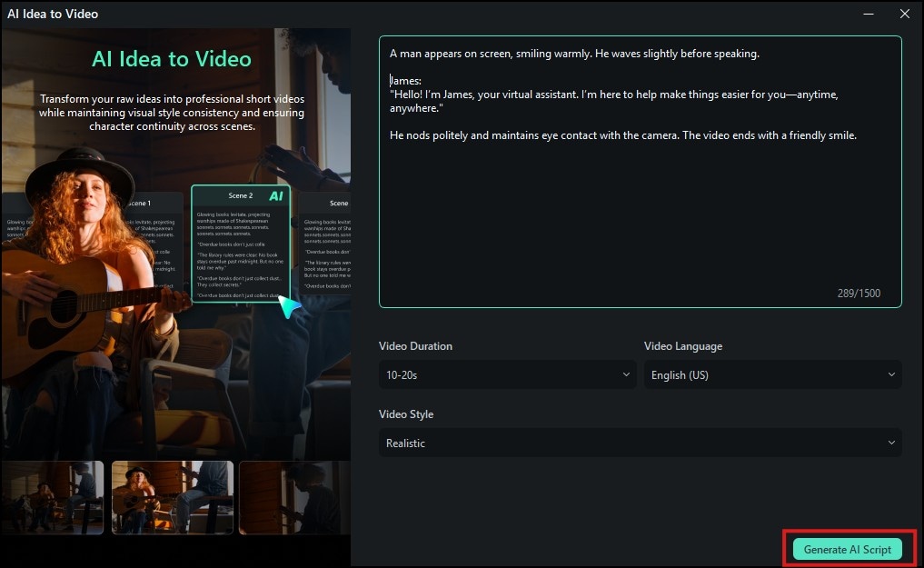Select the middle guitar player preview thumbnail
The width and height of the screenshot is (924, 568).
pos(173,497)
